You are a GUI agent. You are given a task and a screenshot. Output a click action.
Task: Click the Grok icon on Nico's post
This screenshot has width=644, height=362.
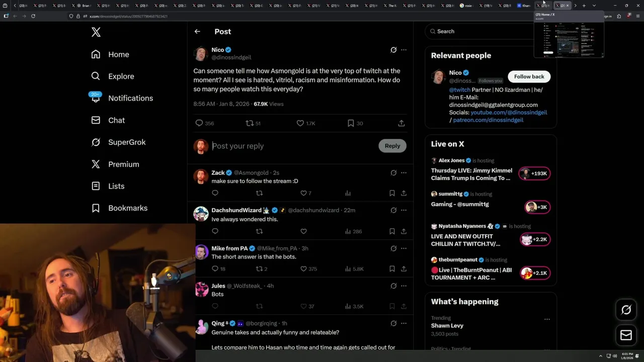(393, 50)
